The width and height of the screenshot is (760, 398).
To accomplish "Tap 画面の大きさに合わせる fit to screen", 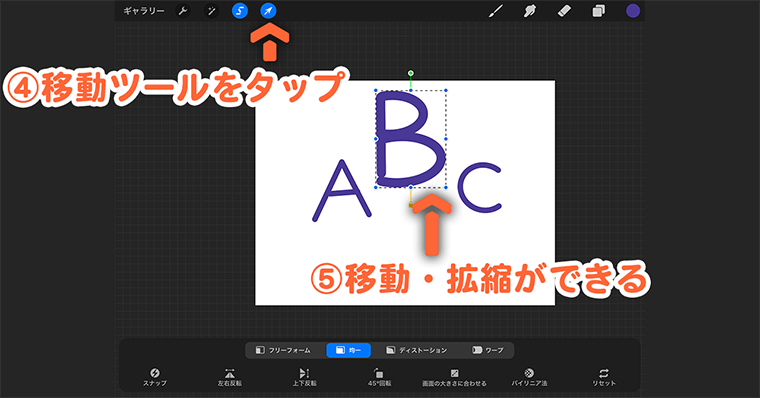I will pyautogui.click(x=454, y=377).
